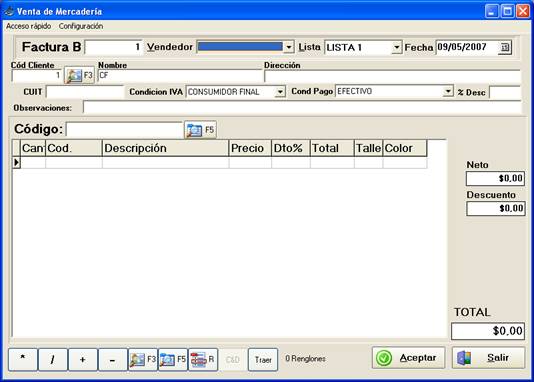The width and height of the screenshot is (534, 382).
Task: Click the Cant column header
Action: point(33,148)
